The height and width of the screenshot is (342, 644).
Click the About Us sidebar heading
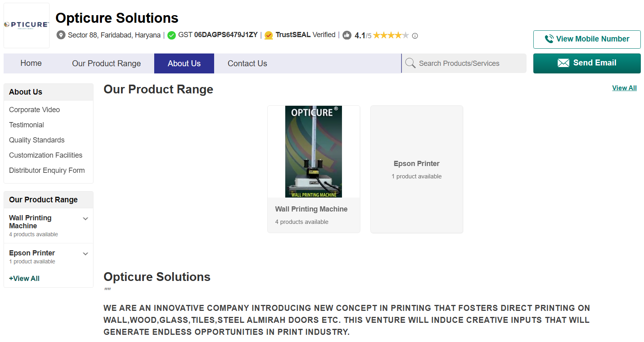point(26,92)
